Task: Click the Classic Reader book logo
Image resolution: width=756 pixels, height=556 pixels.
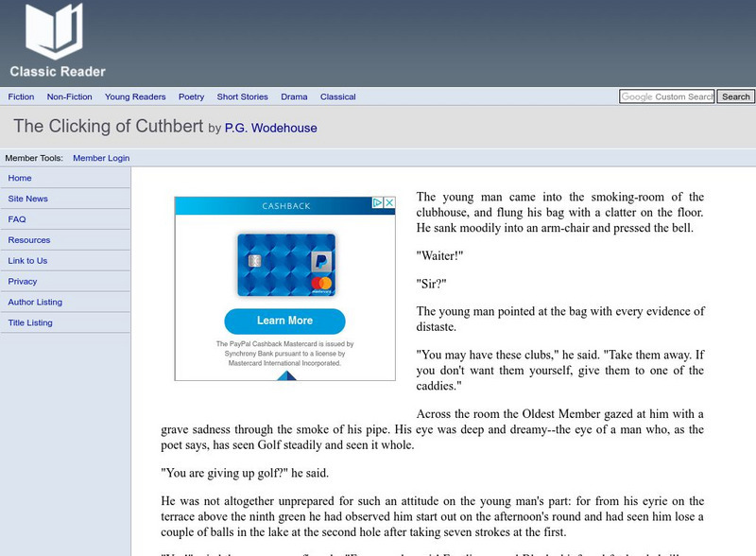Action: coord(54,31)
